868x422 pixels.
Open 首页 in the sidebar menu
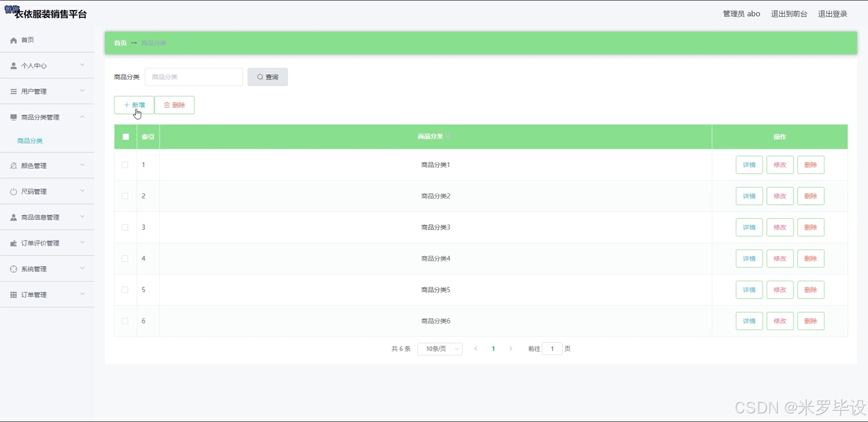pyautogui.click(x=47, y=40)
